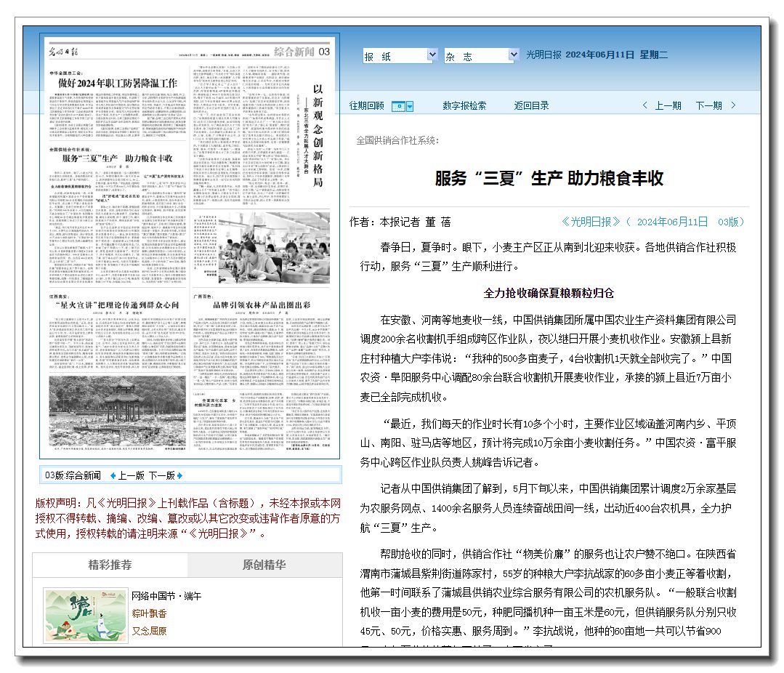This screenshot has width=784, height=673.
Task: Click the pavilion lake photo on page image
Action: (118, 411)
